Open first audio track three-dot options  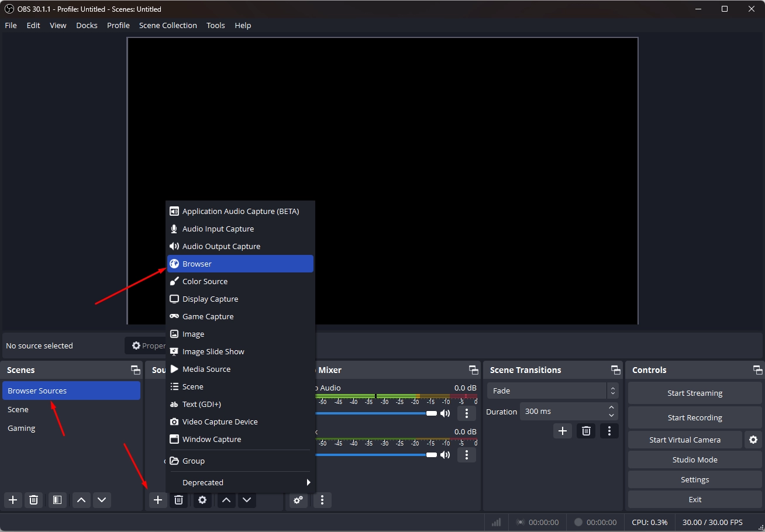(x=466, y=413)
